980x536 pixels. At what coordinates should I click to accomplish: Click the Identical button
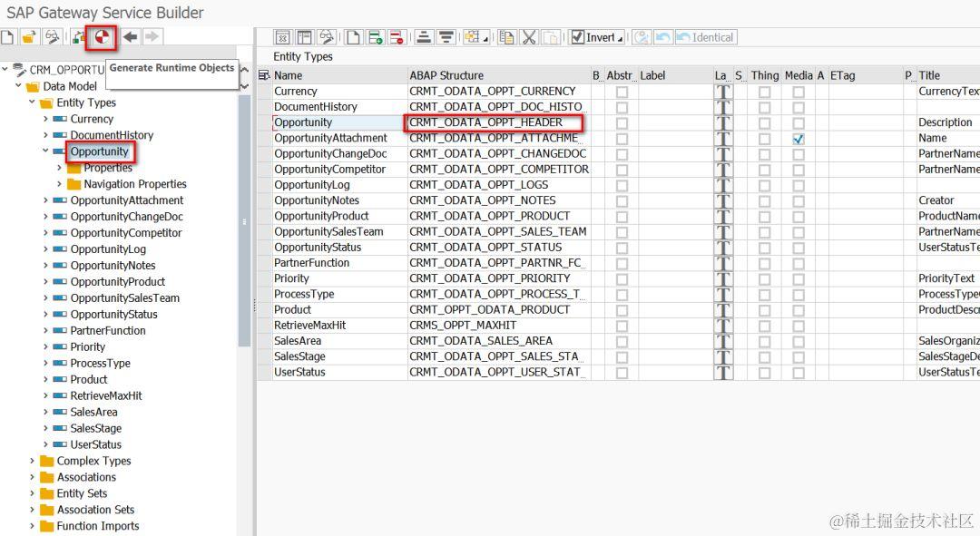(x=706, y=37)
